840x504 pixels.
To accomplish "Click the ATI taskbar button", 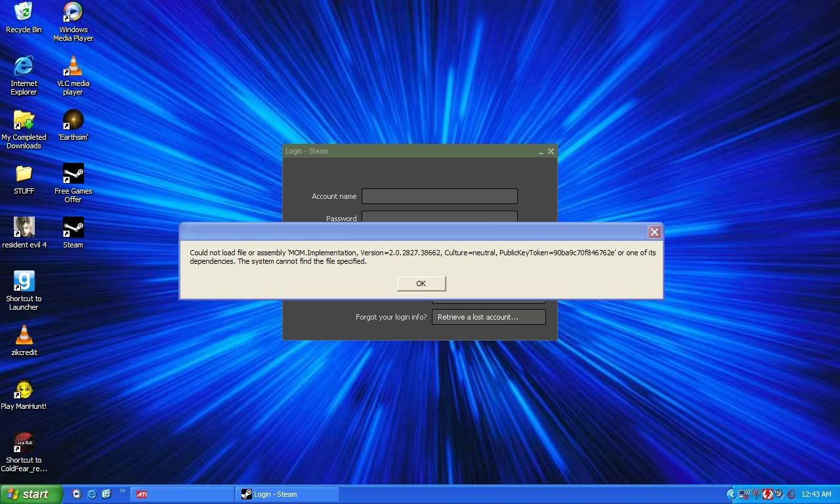I will [182, 494].
